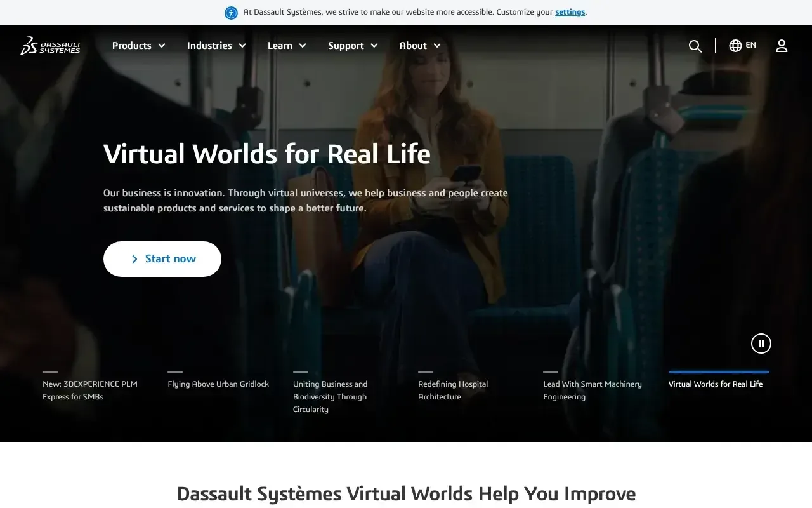Switch to the Flying Above Urban Gridlock slide
The height and width of the screenshot is (508, 812).
[x=218, y=384]
